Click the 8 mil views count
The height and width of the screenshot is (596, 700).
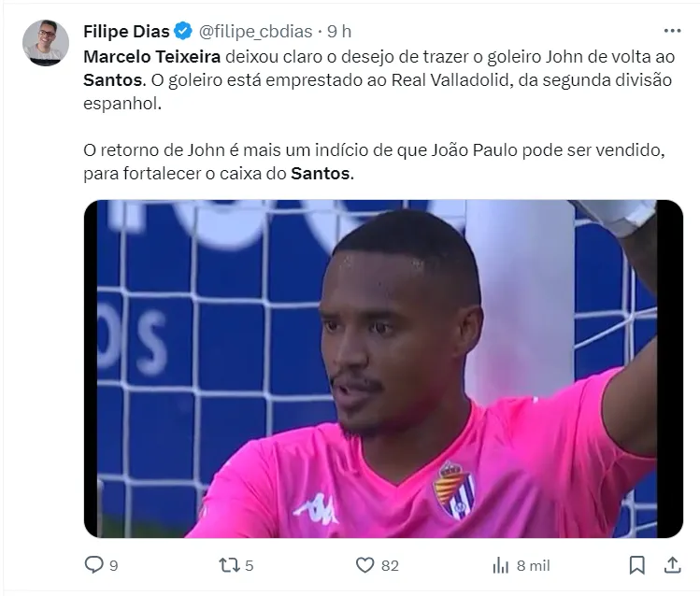click(x=533, y=566)
